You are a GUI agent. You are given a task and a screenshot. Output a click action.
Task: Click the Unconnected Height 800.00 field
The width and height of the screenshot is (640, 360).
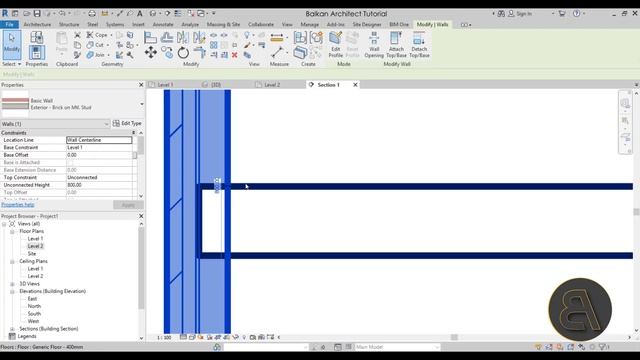coord(100,185)
